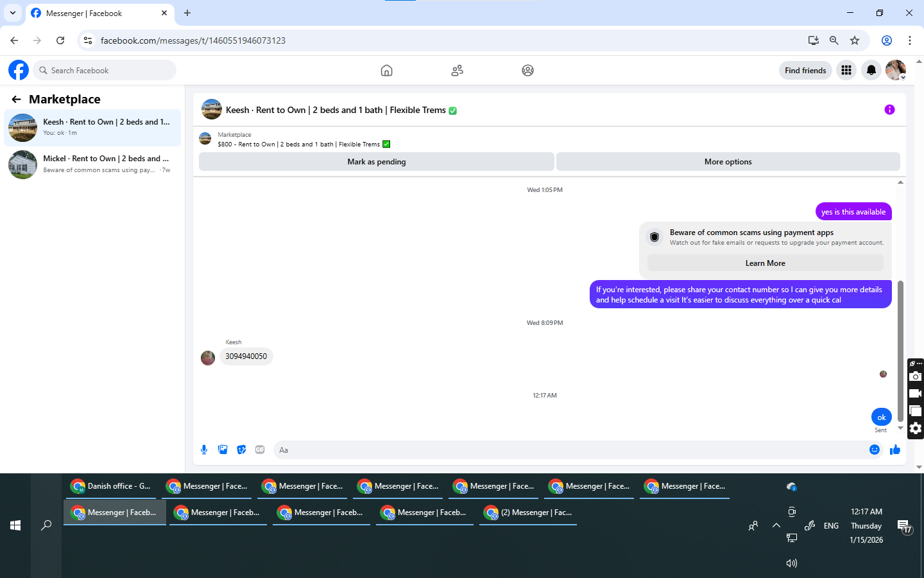Select the Messenger | Facebook browser tab
The height and width of the screenshot is (578, 924).
(x=99, y=13)
